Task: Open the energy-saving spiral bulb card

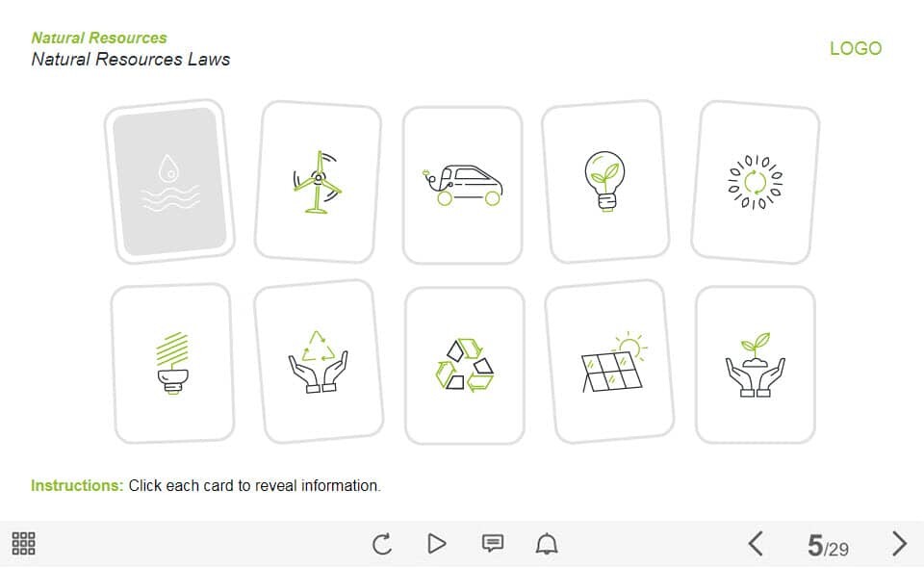Action: click(x=172, y=363)
